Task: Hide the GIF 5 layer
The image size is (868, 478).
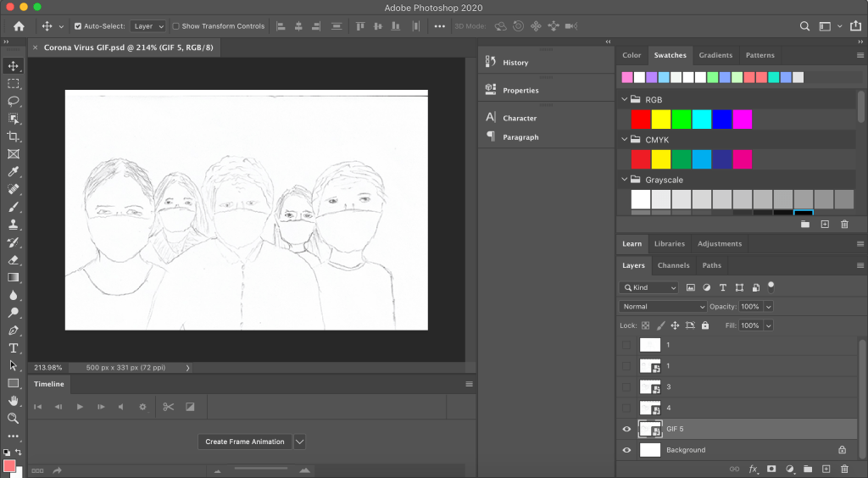Action: coord(626,429)
